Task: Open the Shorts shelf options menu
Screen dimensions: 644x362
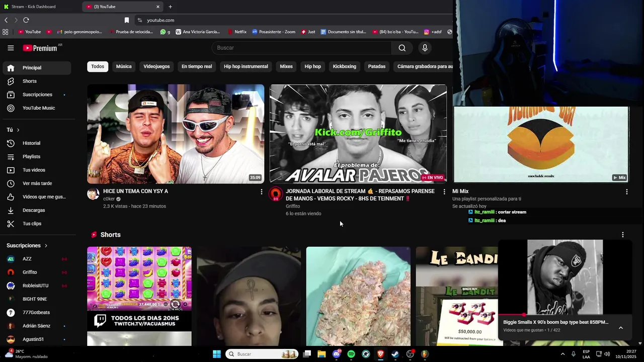Action: pos(622,235)
